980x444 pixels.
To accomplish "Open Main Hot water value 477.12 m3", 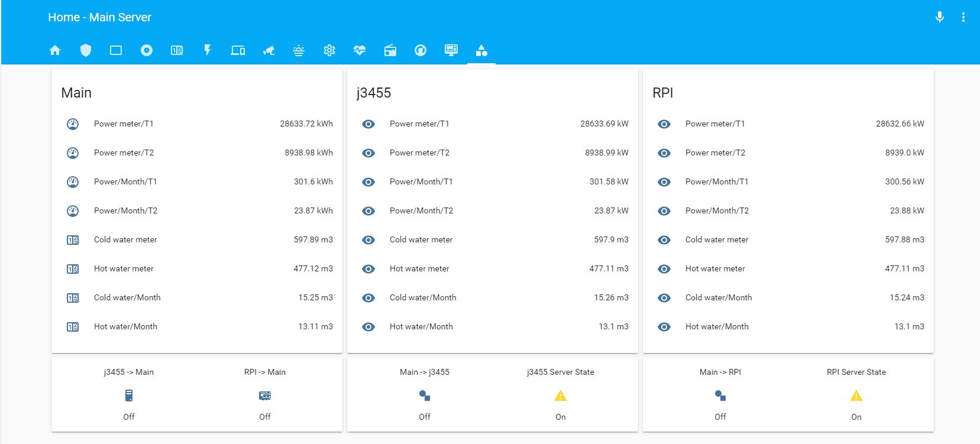I will pyautogui.click(x=313, y=268).
